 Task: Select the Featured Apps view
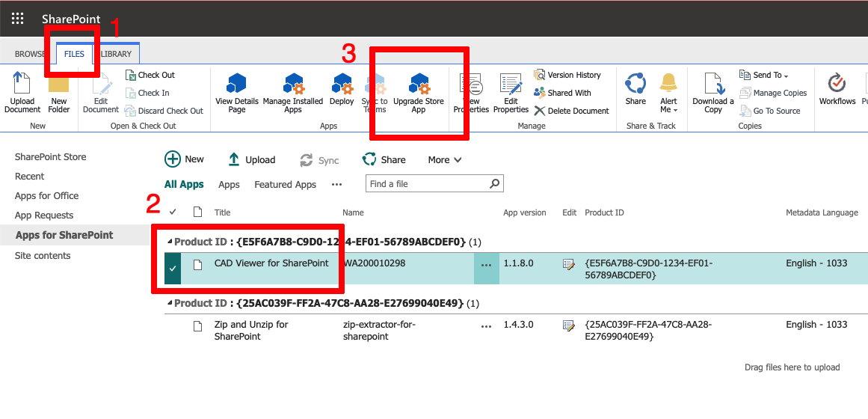pyautogui.click(x=285, y=185)
